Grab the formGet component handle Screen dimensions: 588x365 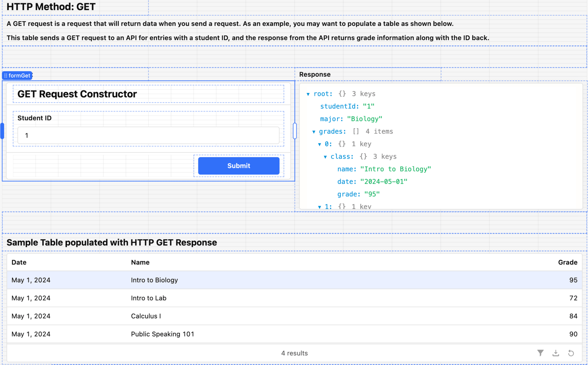click(x=17, y=75)
